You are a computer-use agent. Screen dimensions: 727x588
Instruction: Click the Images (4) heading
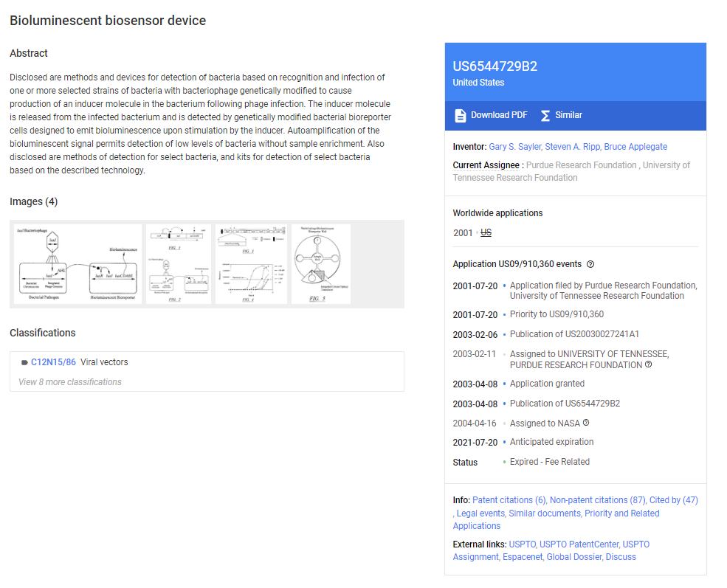(33, 201)
